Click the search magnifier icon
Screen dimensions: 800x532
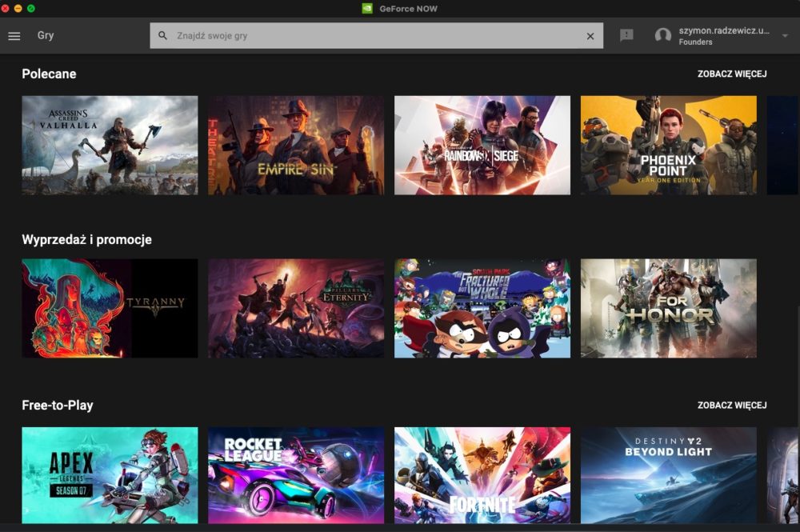(162, 36)
